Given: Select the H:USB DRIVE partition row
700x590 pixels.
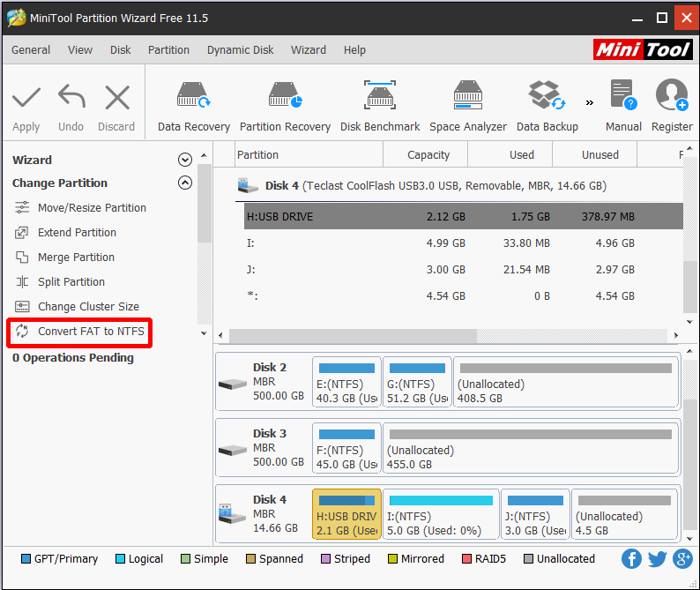Looking at the screenshot, I should [464, 217].
